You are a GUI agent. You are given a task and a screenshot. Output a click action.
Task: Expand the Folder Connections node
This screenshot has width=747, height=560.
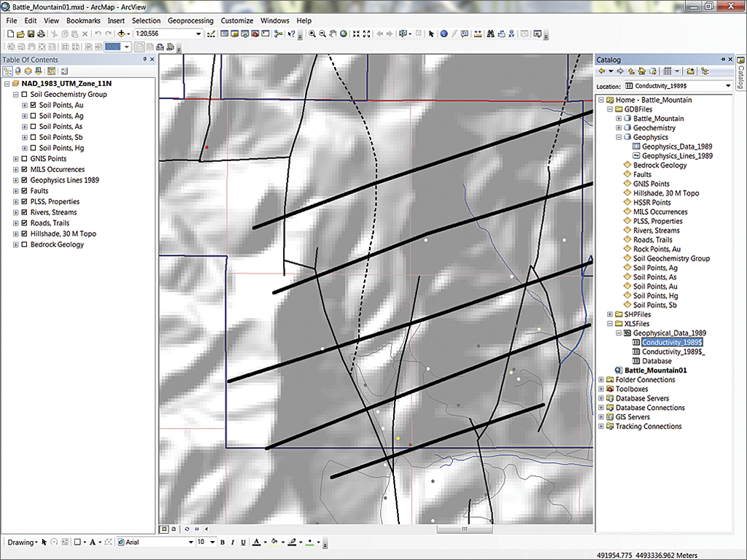click(601, 379)
